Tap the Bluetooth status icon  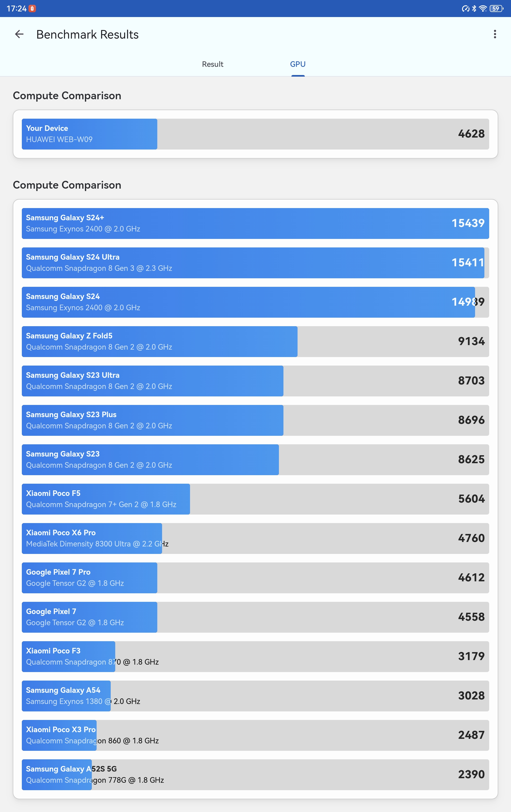pyautogui.click(x=474, y=9)
